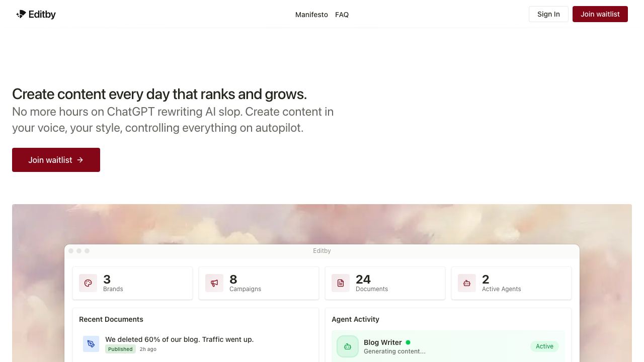Click the Sign In button
The image size is (644, 362).
pyautogui.click(x=548, y=14)
